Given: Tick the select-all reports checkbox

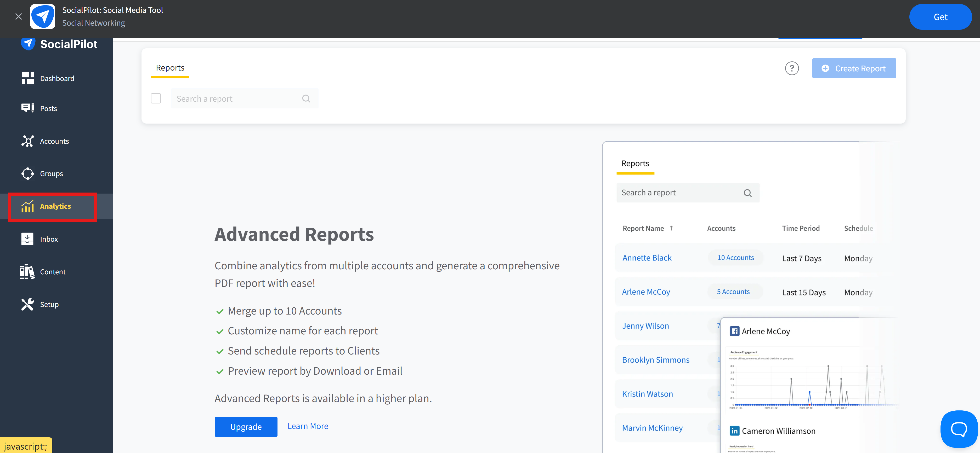Looking at the screenshot, I should [156, 98].
